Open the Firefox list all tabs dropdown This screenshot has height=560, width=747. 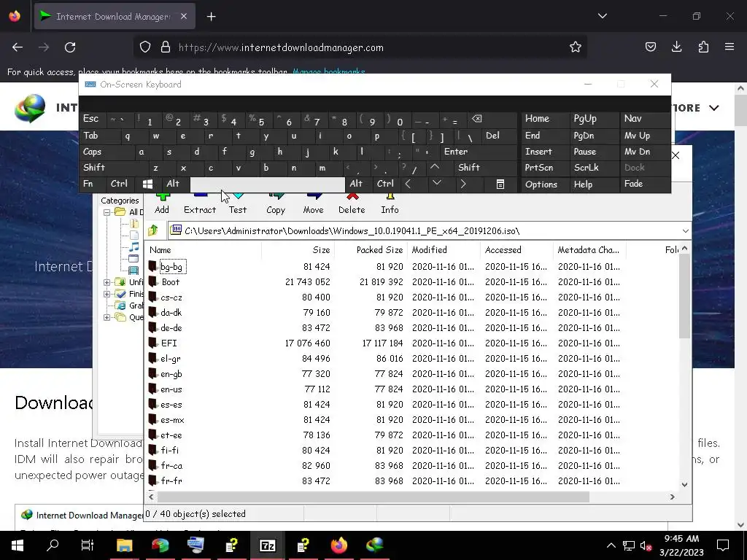click(x=602, y=16)
